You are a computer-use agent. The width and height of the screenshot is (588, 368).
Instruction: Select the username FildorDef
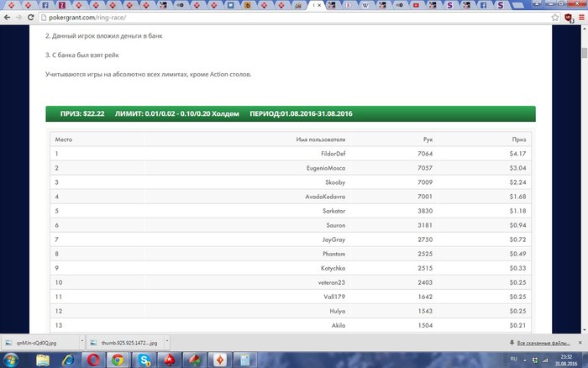click(x=333, y=154)
